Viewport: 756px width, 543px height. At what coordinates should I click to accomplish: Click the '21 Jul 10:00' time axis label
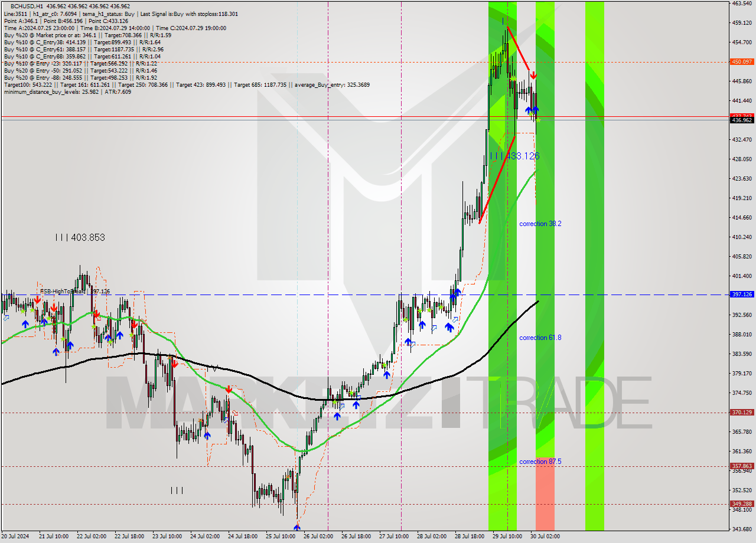click(x=53, y=537)
